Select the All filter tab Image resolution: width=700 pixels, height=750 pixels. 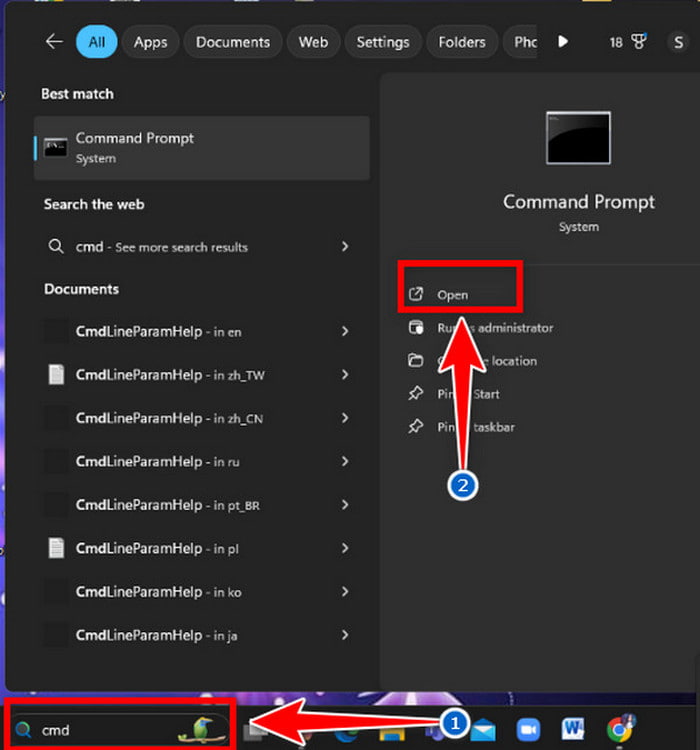coord(97,42)
